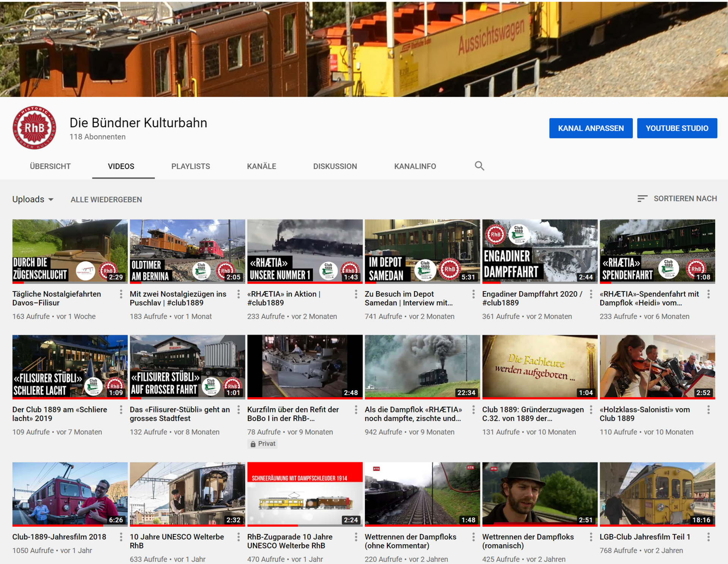Viewport: 728px width, 564px height.
Task: Open options menu for Der Club 1889 am «Schliere lacht»
Action: [x=121, y=410]
